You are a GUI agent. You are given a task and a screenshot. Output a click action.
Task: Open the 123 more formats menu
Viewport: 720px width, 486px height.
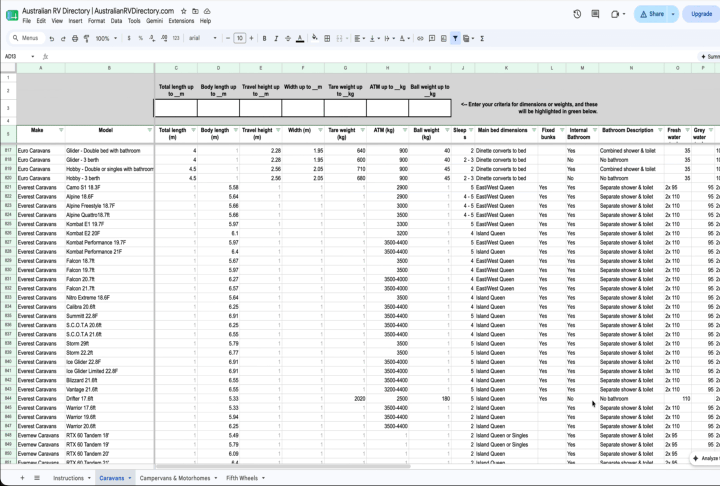pos(176,38)
